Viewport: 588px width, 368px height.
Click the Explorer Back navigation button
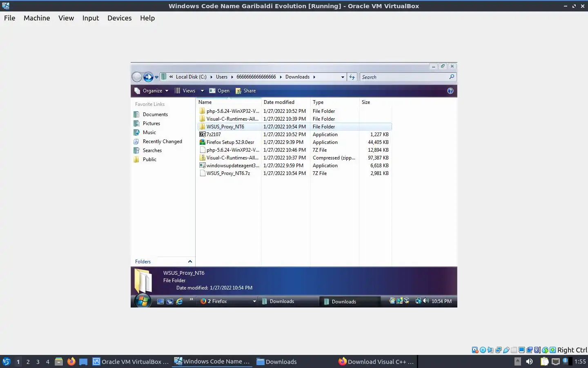[137, 77]
